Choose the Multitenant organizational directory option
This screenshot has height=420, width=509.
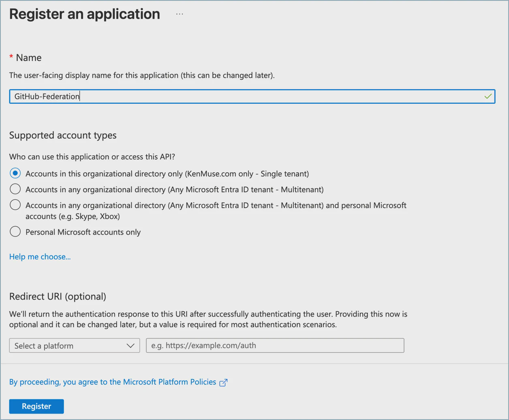coord(15,189)
